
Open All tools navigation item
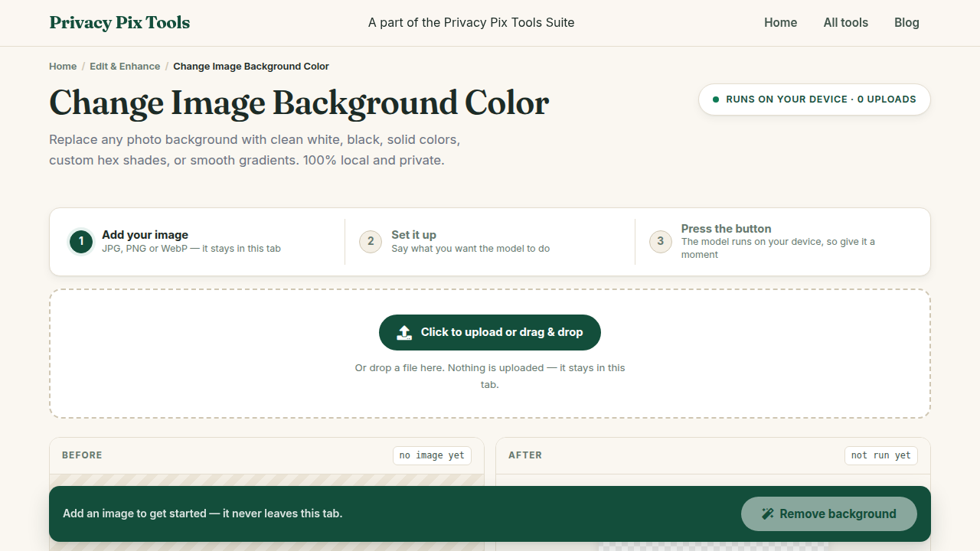coord(845,23)
